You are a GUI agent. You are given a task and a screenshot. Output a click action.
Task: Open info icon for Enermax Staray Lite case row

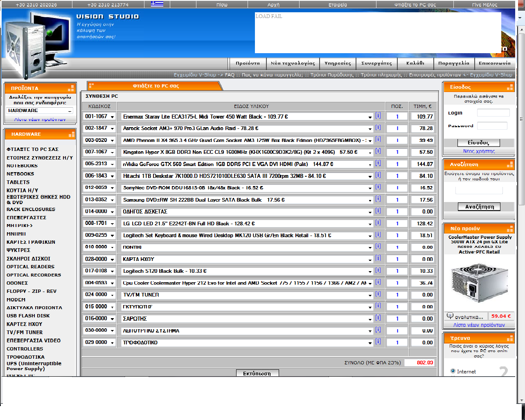pyautogui.click(x=378, y=116)
